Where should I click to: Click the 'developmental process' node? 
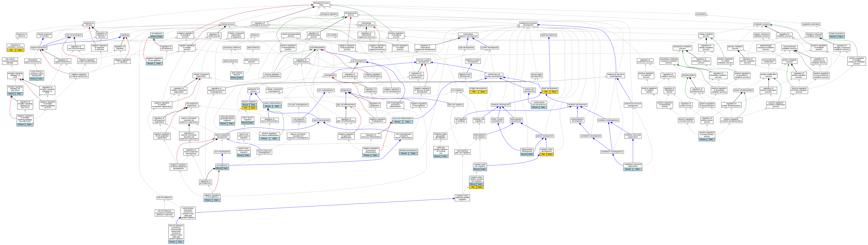(x=351, y=14)
